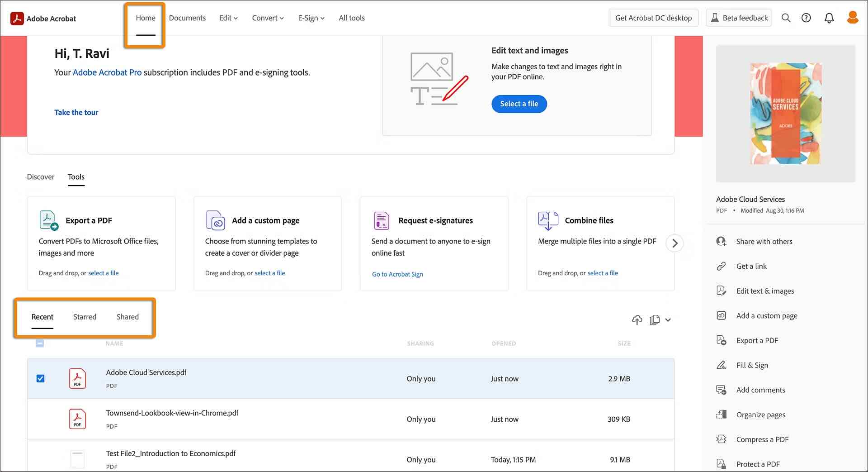Open the Documents menu

tap(187, 18)
